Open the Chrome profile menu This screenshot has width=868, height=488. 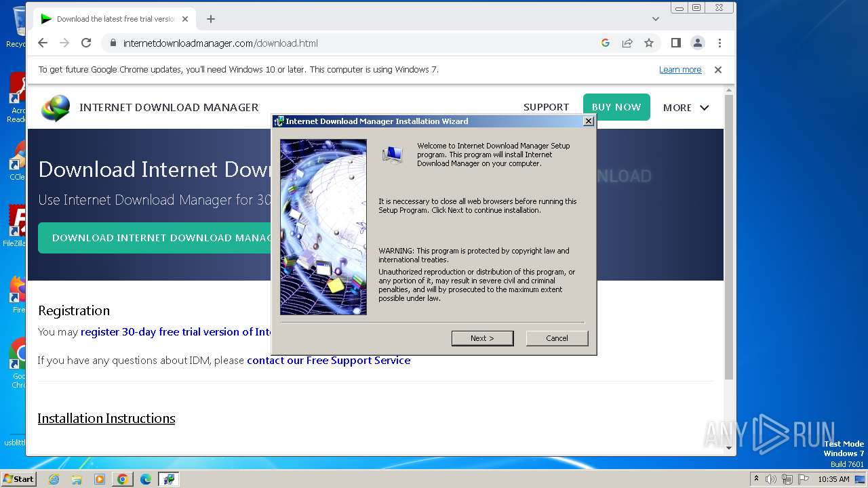coord(698,43)
